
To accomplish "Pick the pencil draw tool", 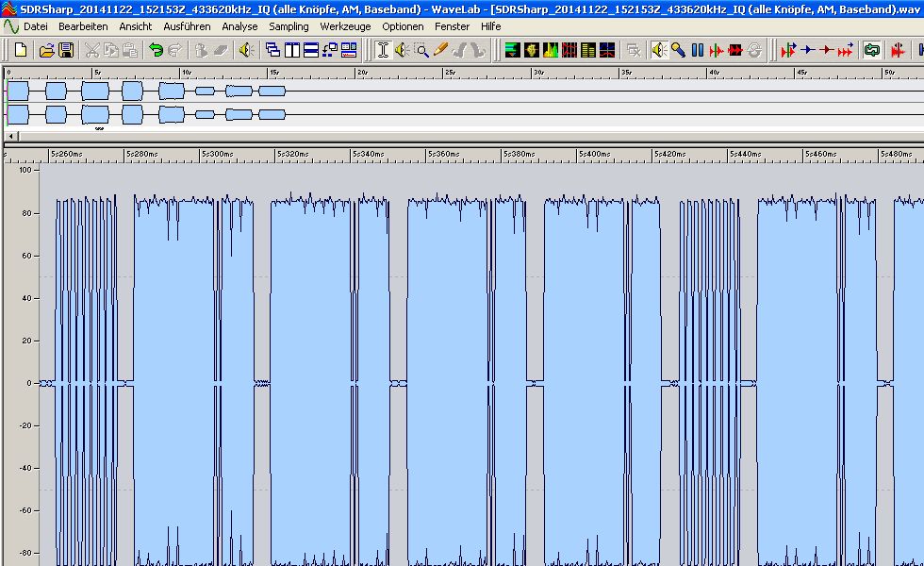I will [440, 50].
